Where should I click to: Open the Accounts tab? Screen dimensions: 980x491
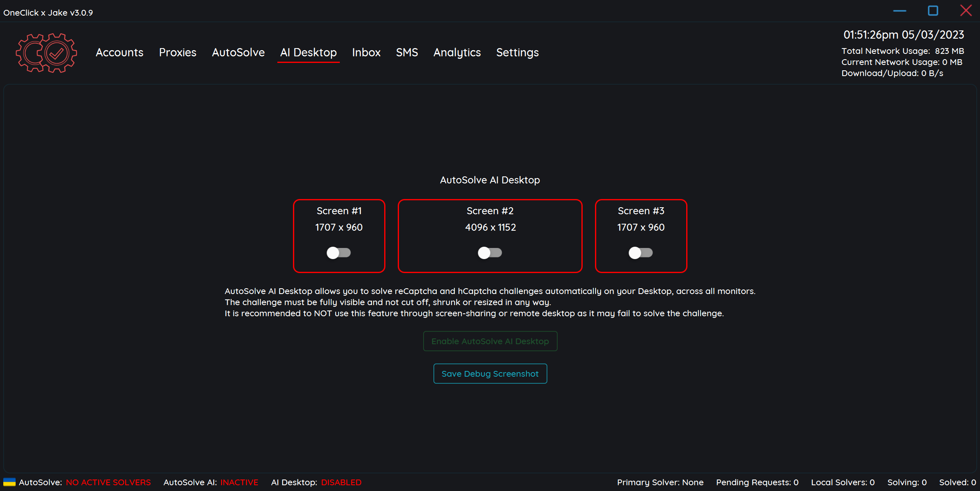120,53
